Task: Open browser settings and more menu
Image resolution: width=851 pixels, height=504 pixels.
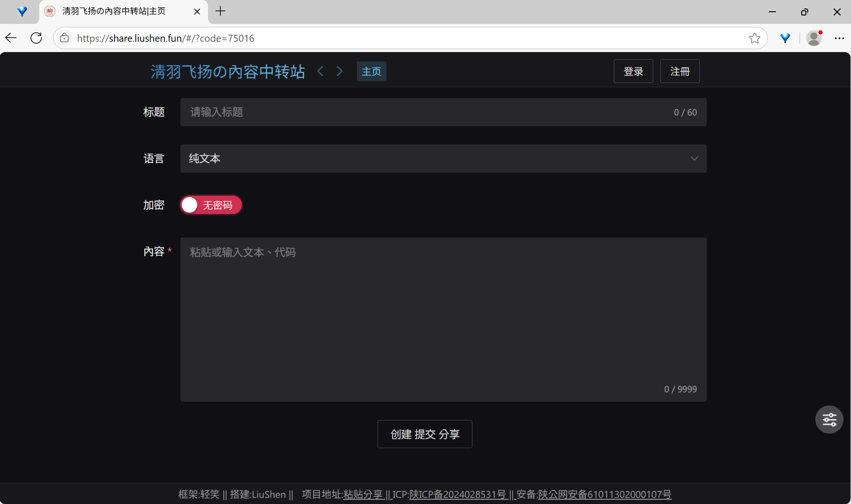Action: tap(839, 38)
